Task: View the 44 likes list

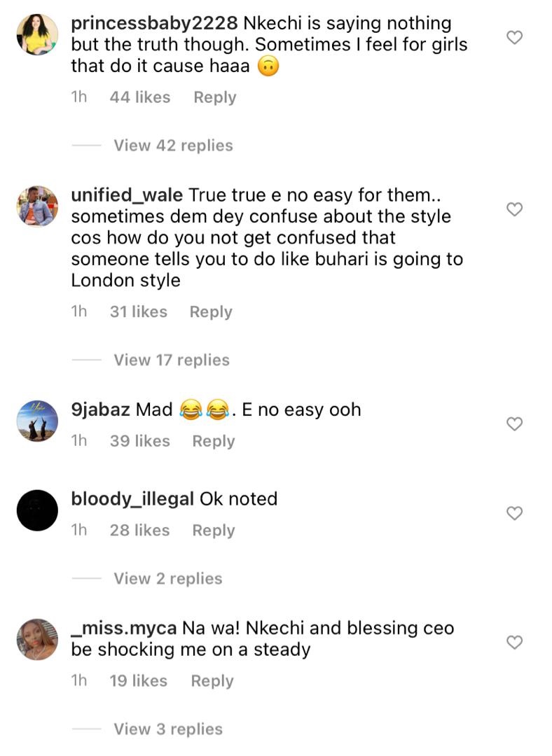Action: (x=140, y=98)
